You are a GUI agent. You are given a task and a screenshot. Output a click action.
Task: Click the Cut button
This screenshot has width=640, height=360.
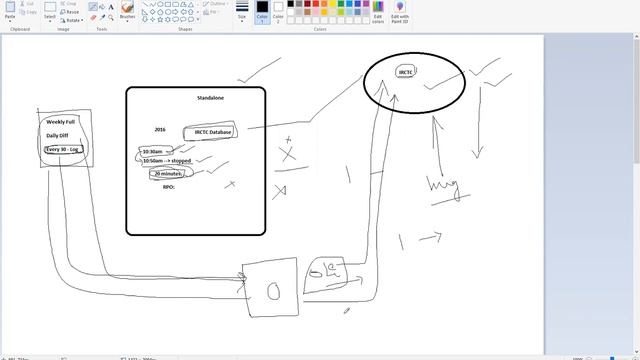[27, 4]
